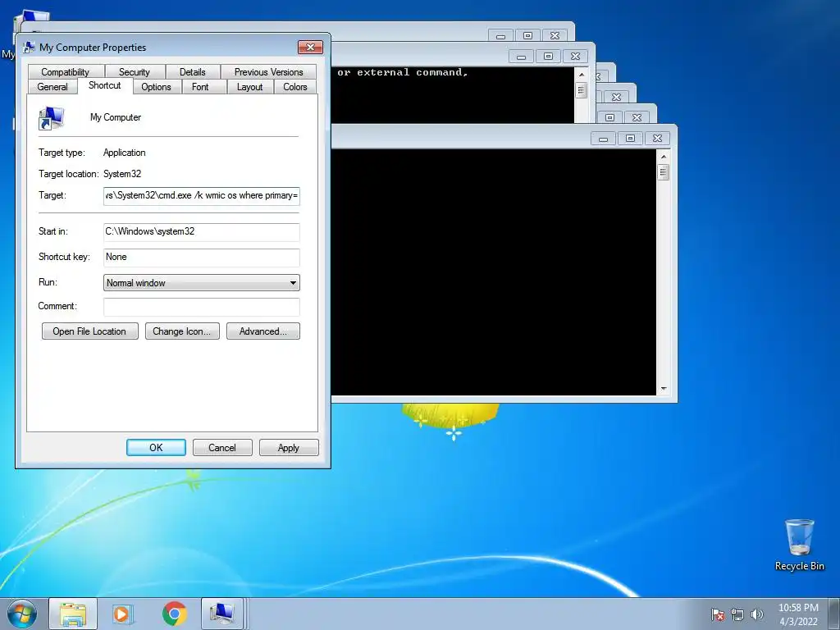Click the Action Center flag tray icon
The width and height of the screenshot is (840, 630).
coord(718,614)
